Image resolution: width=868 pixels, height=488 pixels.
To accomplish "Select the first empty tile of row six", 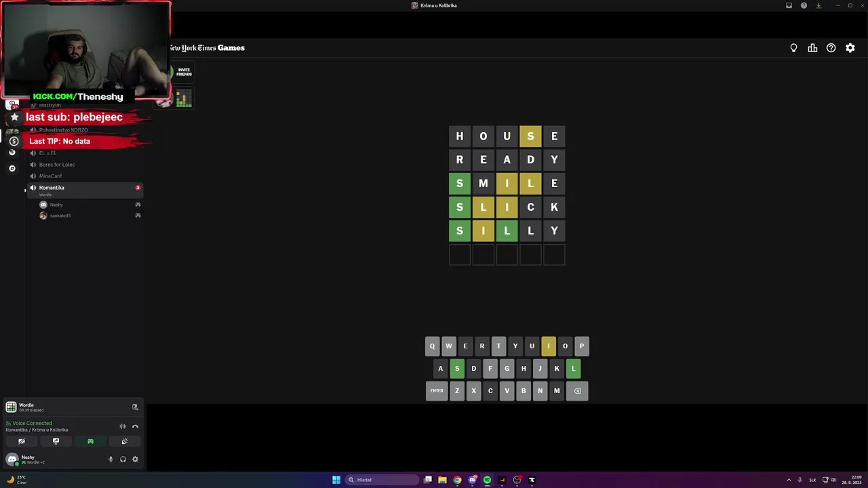I will (x=459, y=254).
